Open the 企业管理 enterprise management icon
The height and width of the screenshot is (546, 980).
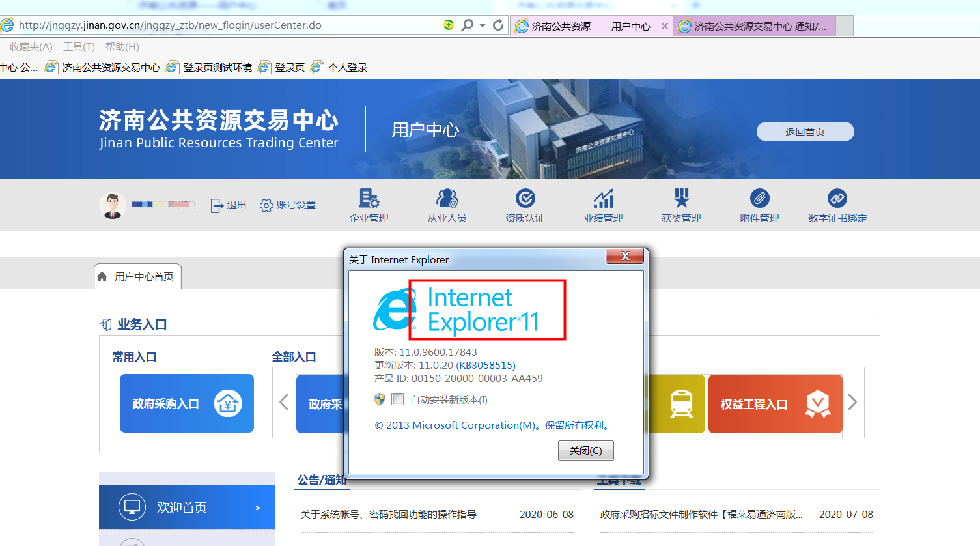tap(369, 198)
